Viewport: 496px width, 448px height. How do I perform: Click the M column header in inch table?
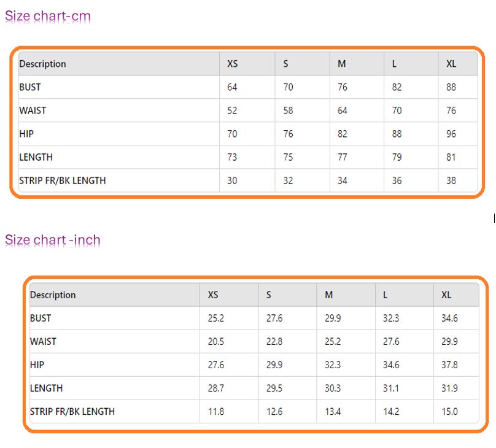pyautogui.click(x=329, y=295)
